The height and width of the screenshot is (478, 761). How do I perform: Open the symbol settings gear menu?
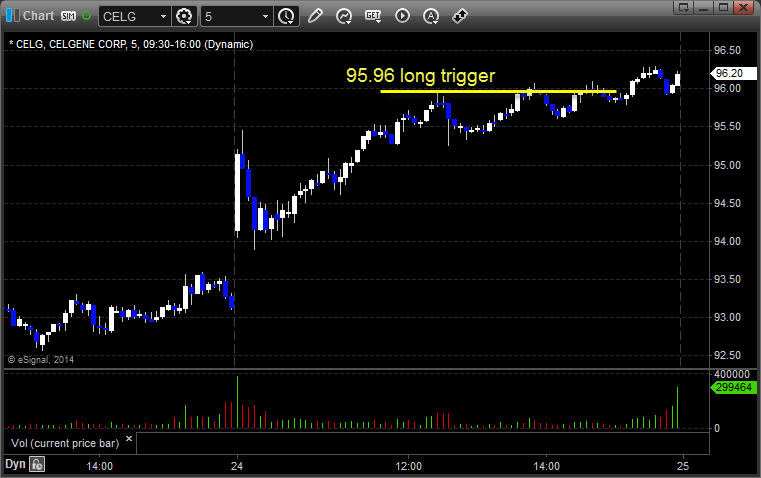184,16
